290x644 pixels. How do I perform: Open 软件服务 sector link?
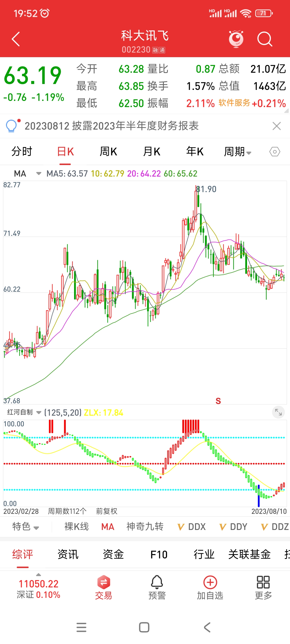pyautogui.click(x=234, y=103)
